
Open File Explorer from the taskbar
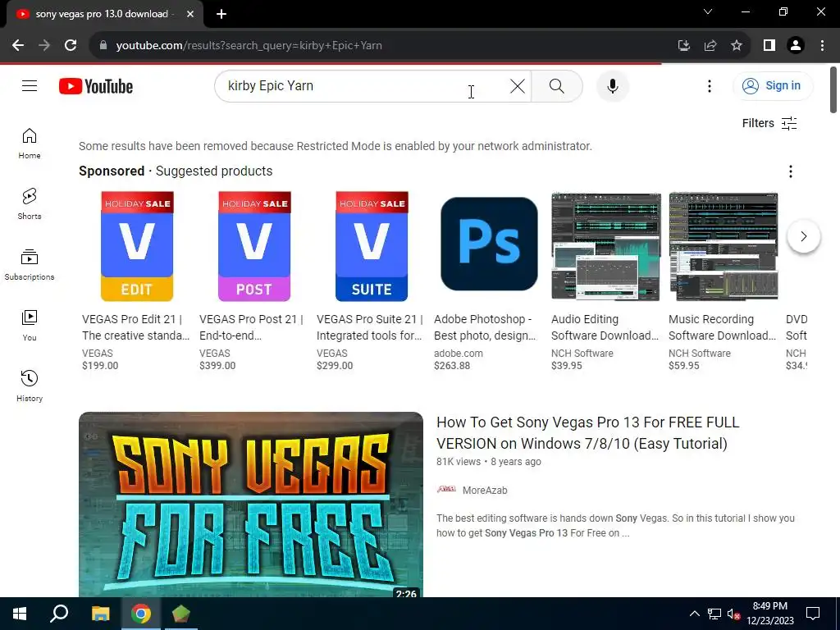coord(100,614)
